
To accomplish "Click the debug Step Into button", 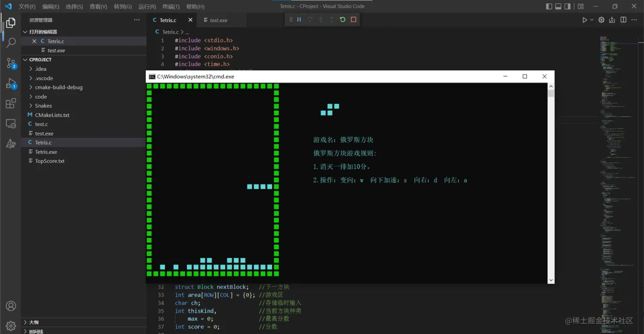I will click(321, 20).
